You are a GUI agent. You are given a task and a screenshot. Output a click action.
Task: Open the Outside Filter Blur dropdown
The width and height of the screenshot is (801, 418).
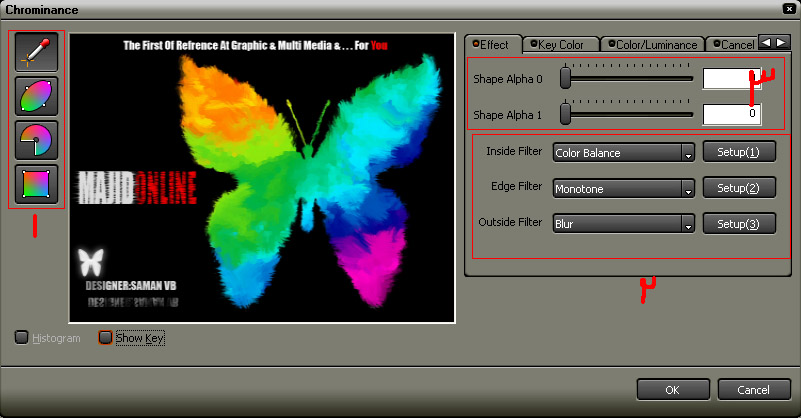pos(624,224)
